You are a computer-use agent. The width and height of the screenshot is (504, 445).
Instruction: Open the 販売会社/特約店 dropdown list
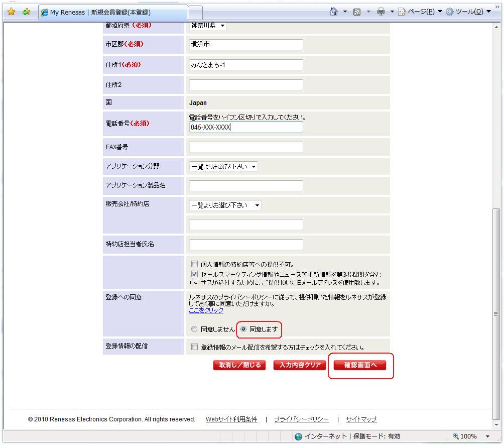(225, 205)
